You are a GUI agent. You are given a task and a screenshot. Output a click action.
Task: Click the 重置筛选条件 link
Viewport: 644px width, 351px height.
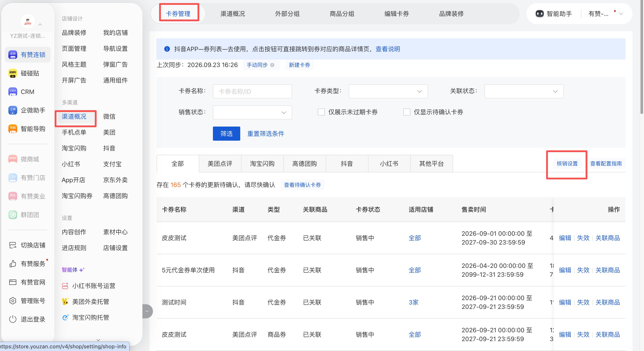pyautogui.click(x=266, y=134)
